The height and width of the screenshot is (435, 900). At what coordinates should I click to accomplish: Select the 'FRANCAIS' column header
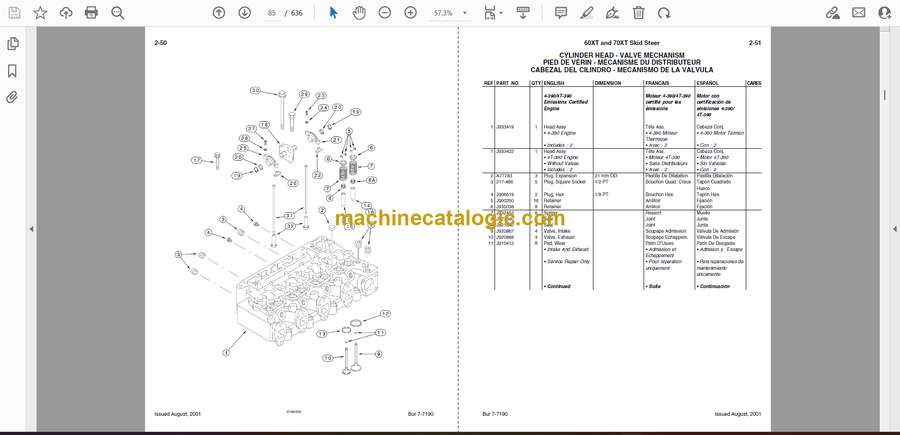pyautogui.click(x=658, y=83)
